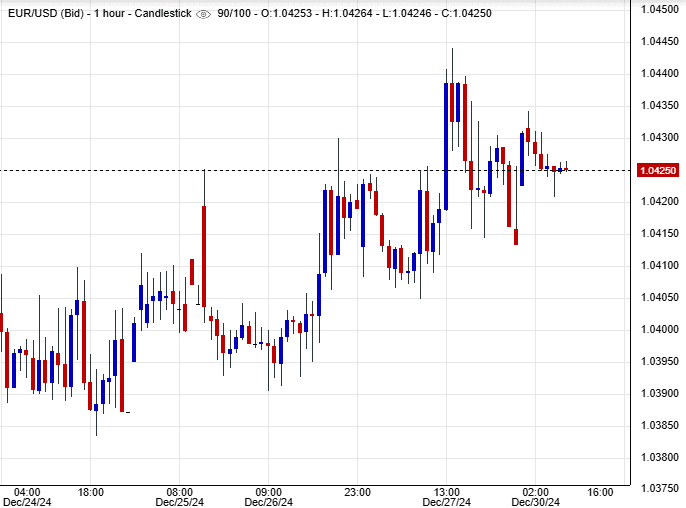Screen dimensions: 686x508
Task: Click the 1.03750 price axis label
Action: [661, 489]
